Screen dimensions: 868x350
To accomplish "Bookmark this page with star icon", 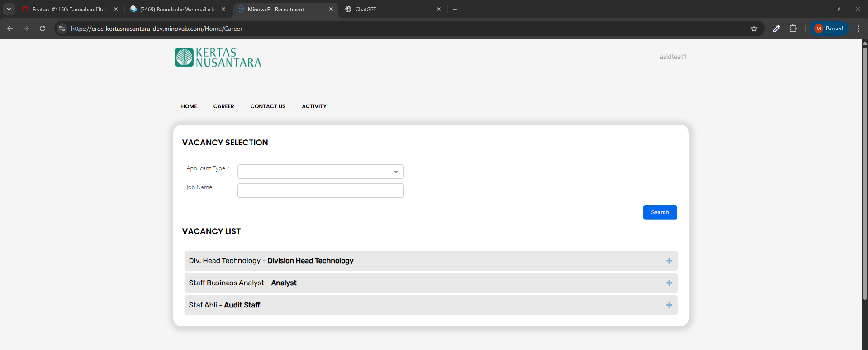I will tap(754, 29).
